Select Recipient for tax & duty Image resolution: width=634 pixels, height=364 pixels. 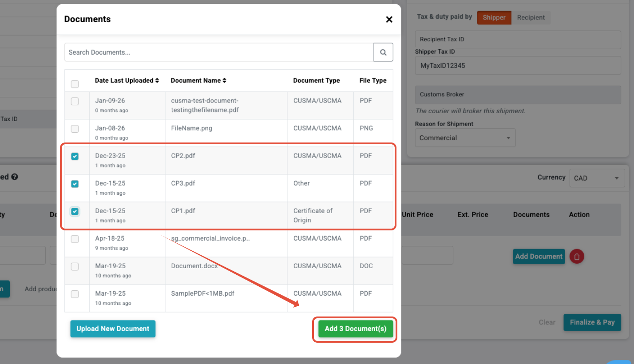click(531, 17)
